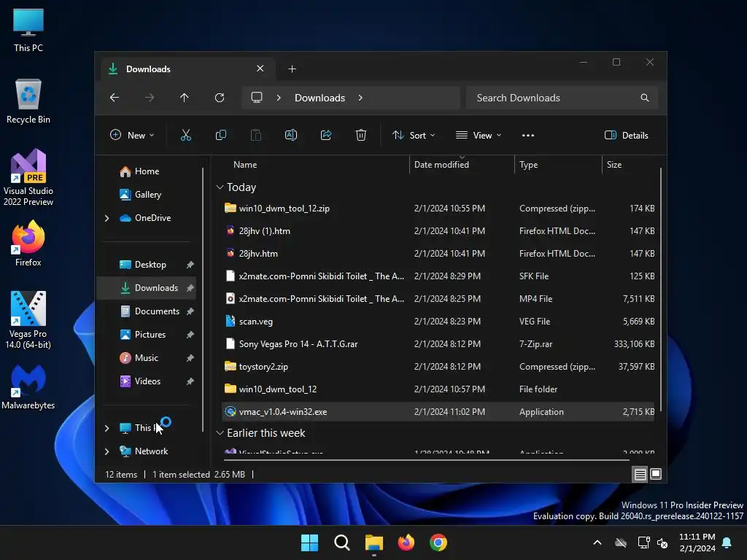Image resolution: width=747 pixels, height=560 pixels.
Task: Unpin Music pin icon in sidebar
Action: pyautogui.click(x=190, y=358)
